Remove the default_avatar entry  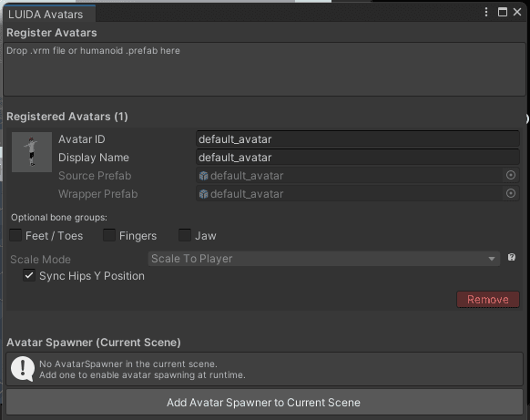point(488,299)
